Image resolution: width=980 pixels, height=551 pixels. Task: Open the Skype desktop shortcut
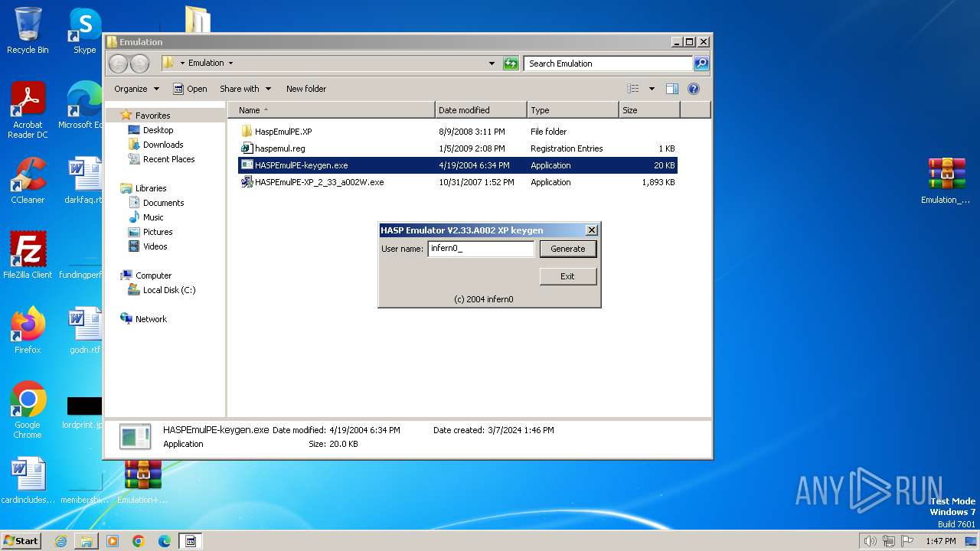85,31
